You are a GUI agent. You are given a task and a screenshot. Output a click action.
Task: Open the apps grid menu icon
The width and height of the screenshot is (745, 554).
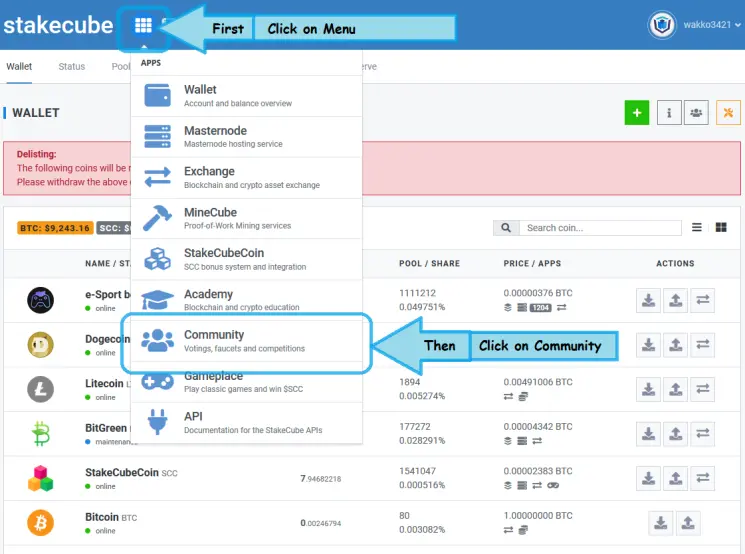[143, 25]
